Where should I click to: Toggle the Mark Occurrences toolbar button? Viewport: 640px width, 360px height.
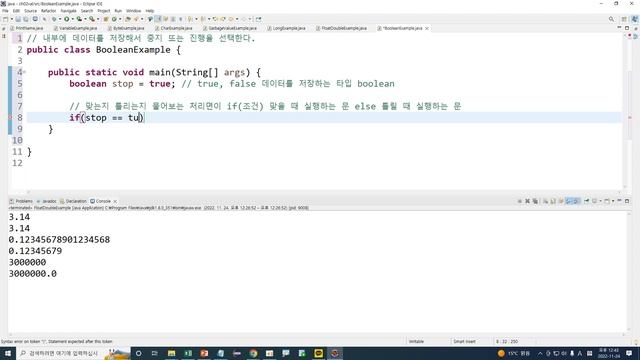[x=158, y=19]
